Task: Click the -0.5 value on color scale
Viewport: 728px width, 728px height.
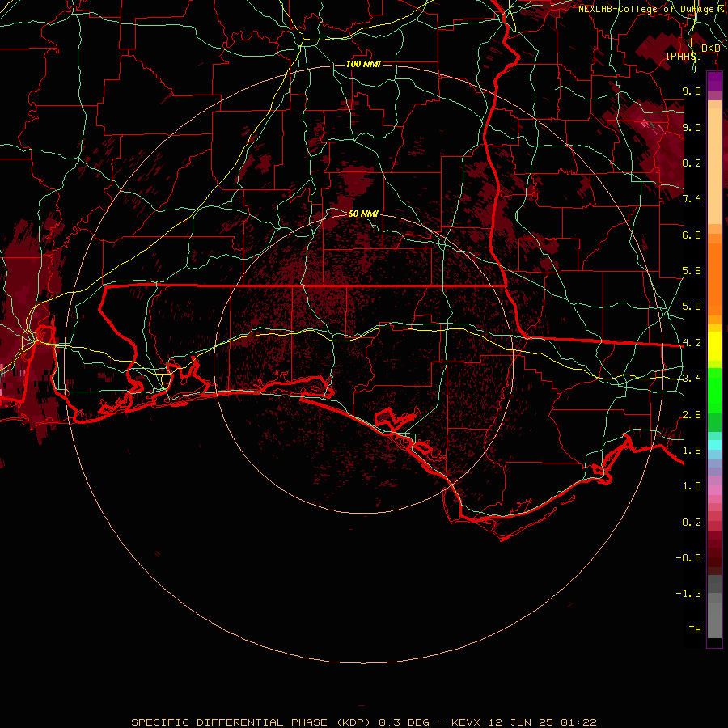Action: [688, 558]
